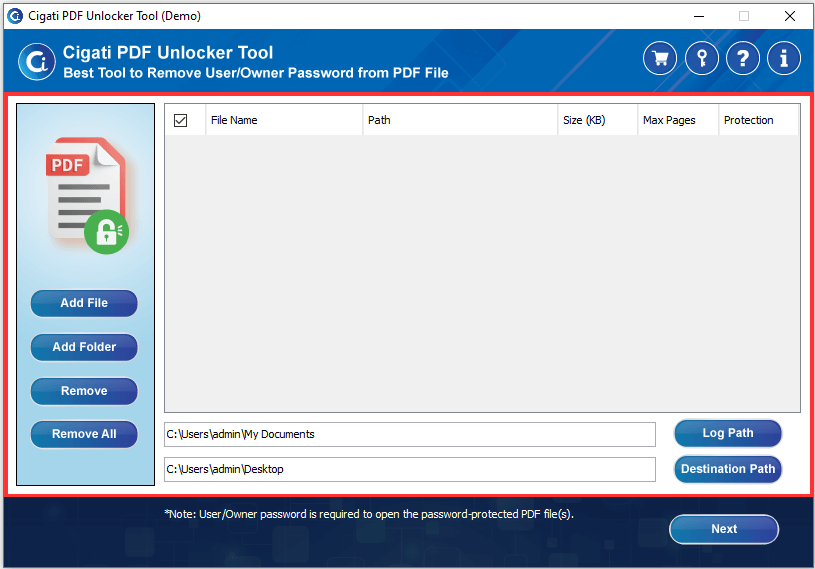Click the key activation icon
Screen dimensions: 815x569
[702, 58]
